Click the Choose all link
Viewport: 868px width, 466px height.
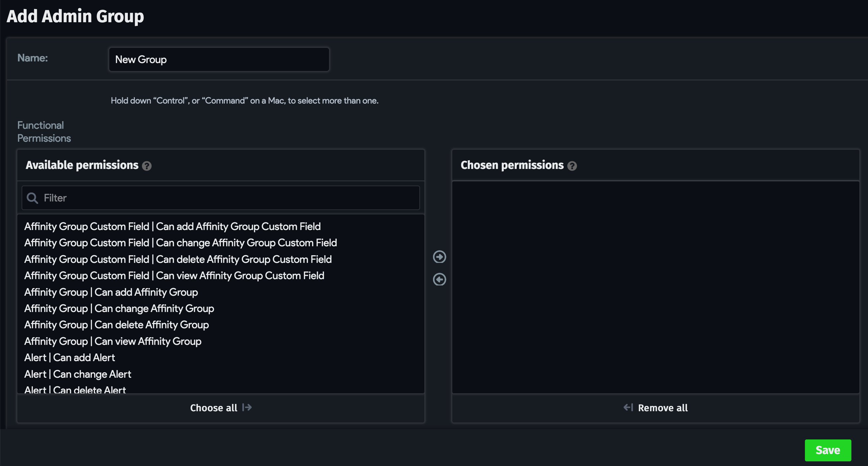[x=213, y=407]
